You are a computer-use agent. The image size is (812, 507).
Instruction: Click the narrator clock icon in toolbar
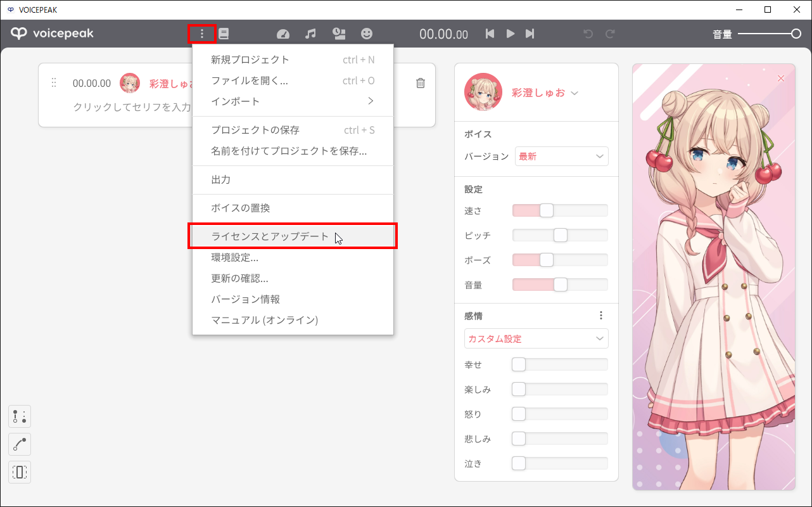click(339, 34)
